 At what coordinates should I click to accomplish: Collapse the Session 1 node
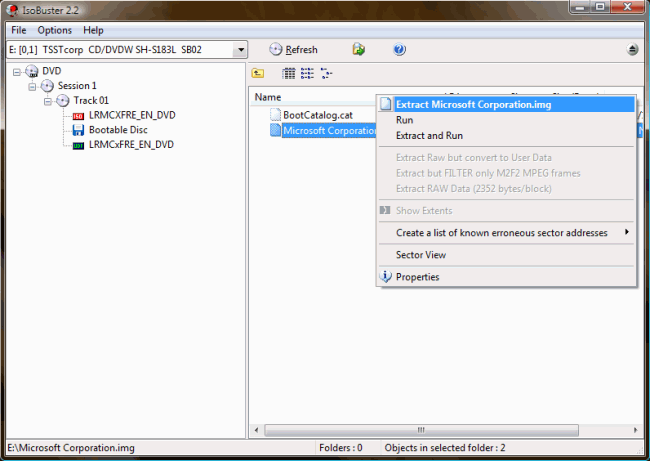pos(33,86)
